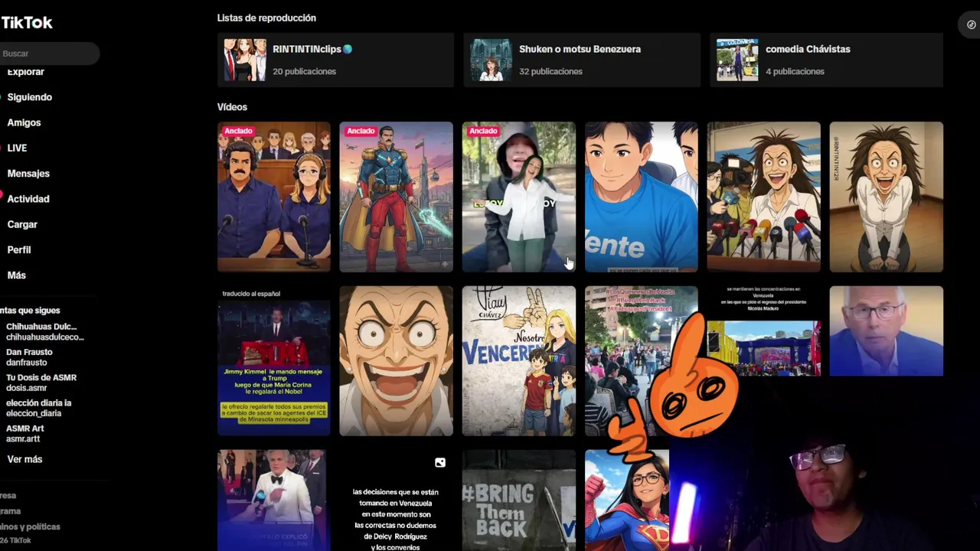980x551 pixels.
Task: Open the LIVE section
Action: (17, 148)
